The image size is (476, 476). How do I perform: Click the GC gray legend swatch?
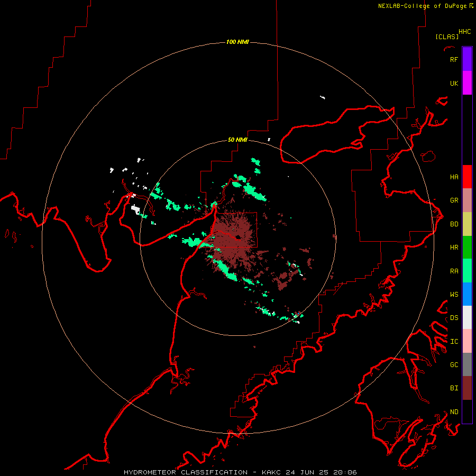click(x=467, y=364)
